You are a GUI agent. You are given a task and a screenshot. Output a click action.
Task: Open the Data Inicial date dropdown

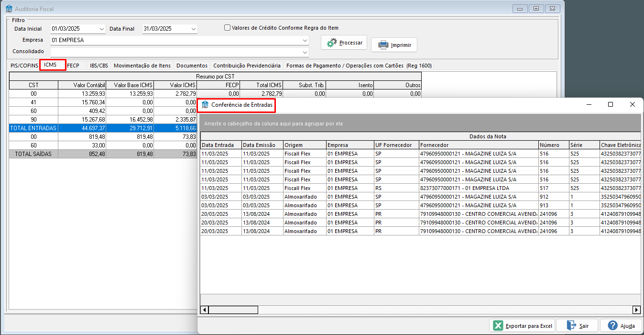tap(102, 29)
